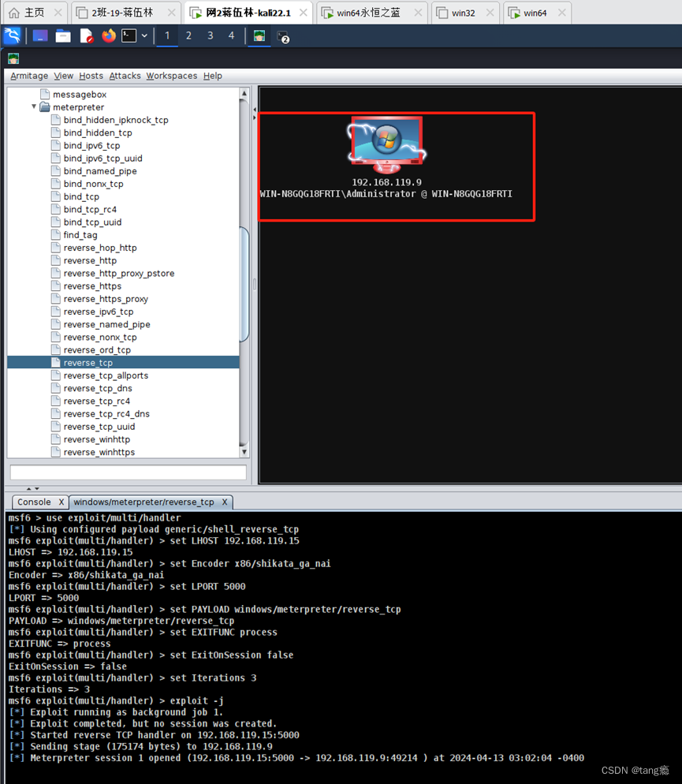Open the file manager icon in Kali panel
Image resolution: width=682 pixels, height=784 pixels.
(63, 36)
